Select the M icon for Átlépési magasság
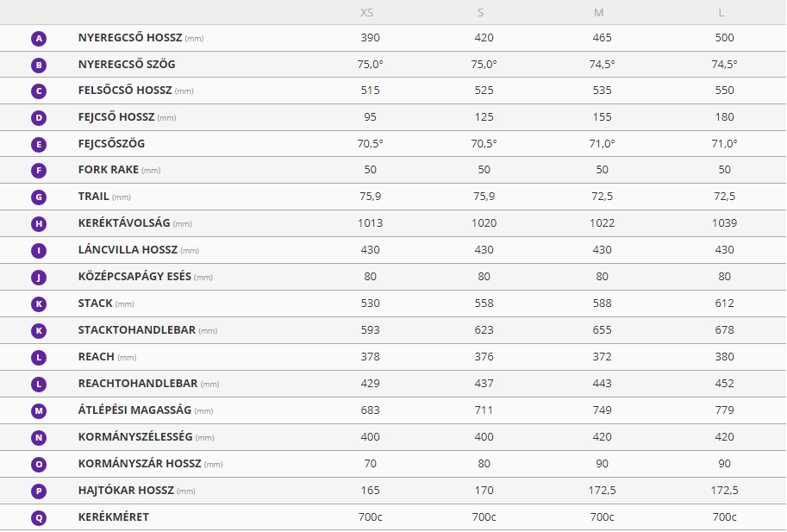 pyautogui.click(x=39, y=411)
